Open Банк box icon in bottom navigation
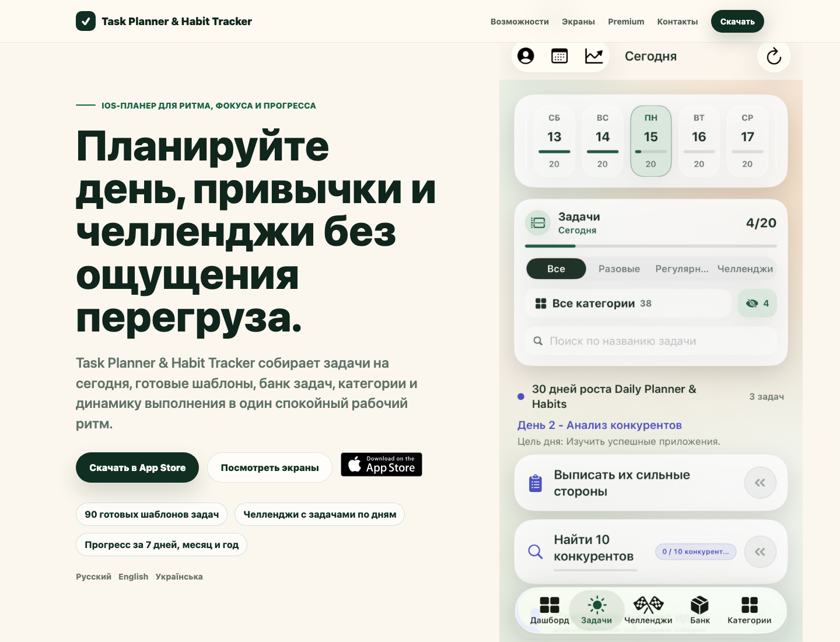The image size is (840, 642). pyautogui.click(x=699, y=610)
